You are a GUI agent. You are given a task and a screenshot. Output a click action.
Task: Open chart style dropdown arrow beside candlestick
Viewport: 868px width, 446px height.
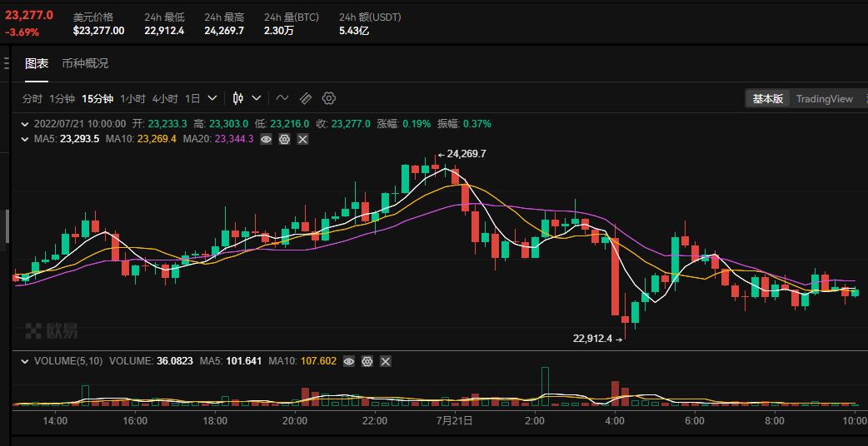[257, 98]
